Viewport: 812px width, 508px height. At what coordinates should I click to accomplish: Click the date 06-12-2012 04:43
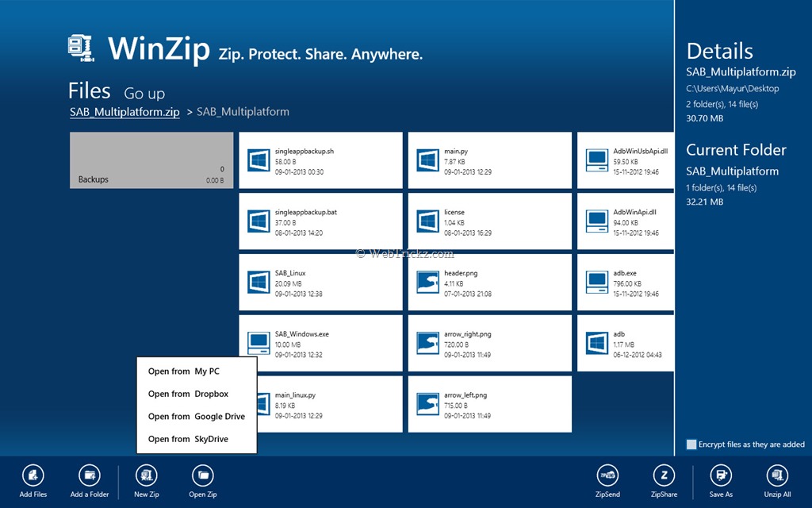pos(638,355)
